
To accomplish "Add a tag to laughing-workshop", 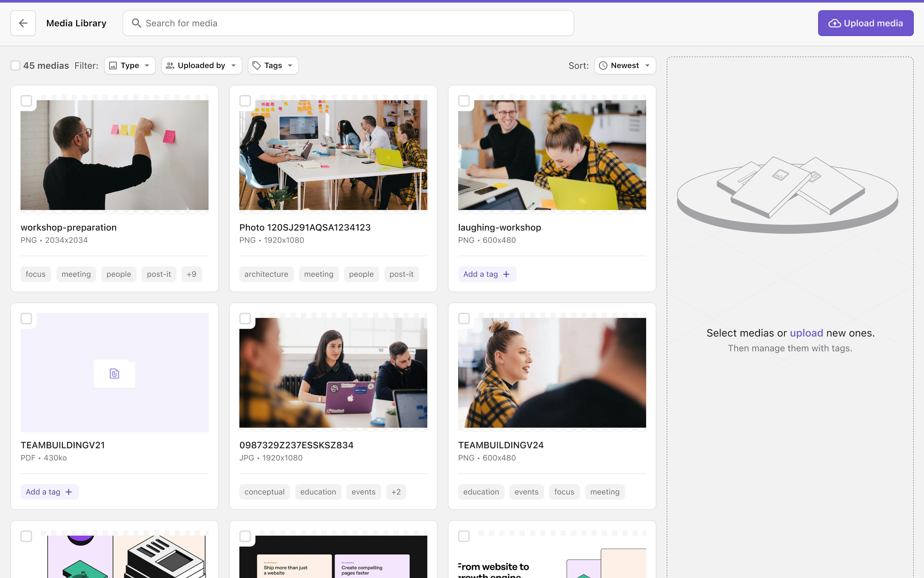I will [487, 274].
